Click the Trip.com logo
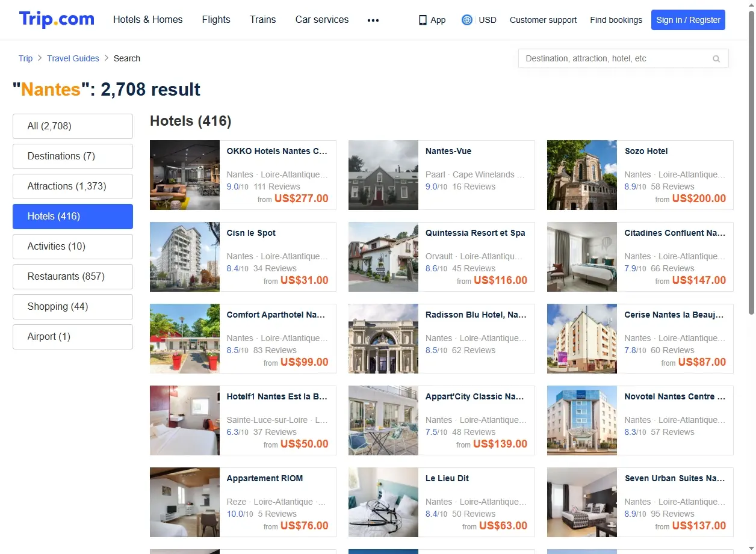Viewport: 756px width, 554px height. click(57, 19)
